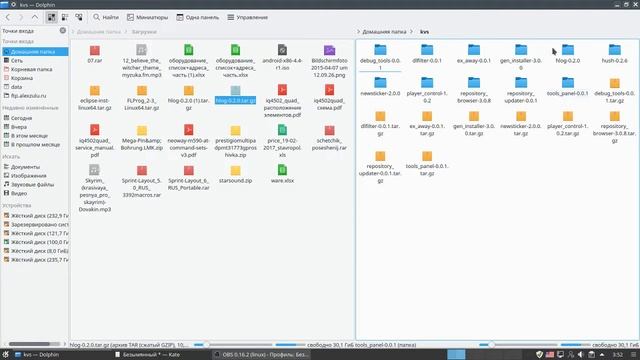The image size is (640, 360).
Task: Open repository_browser-3.0.8 folder
Action: (474, 90)
